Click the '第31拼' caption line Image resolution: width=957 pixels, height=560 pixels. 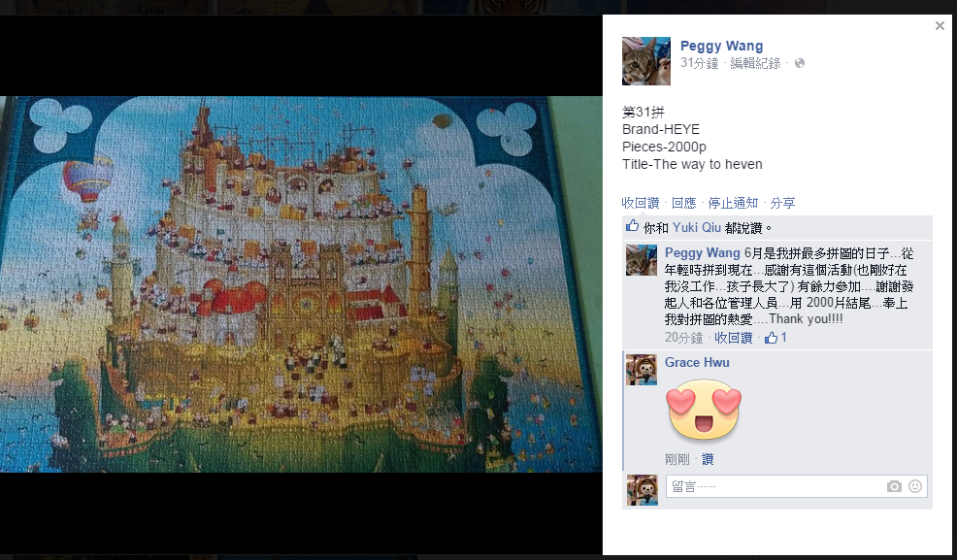(643, 112)
